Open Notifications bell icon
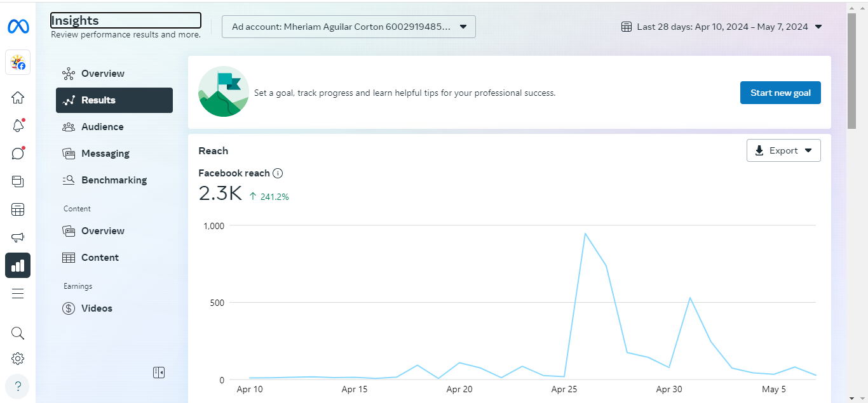The image size is (868, 403). point(18,126)
